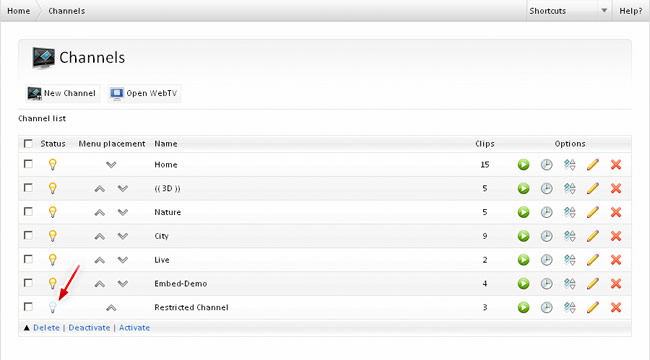Click the New Channel button
650x360 pixels.
tap(62, 93)
